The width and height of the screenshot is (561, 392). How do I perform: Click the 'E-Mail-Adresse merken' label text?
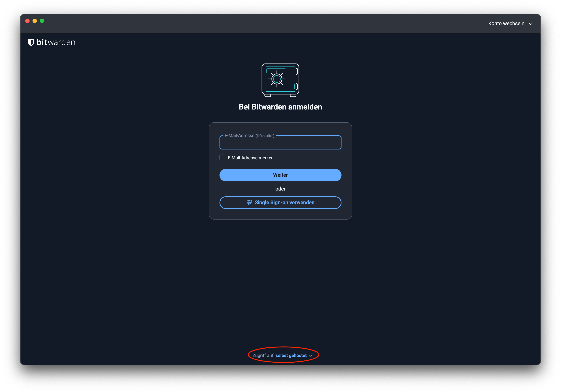[250, 158]
